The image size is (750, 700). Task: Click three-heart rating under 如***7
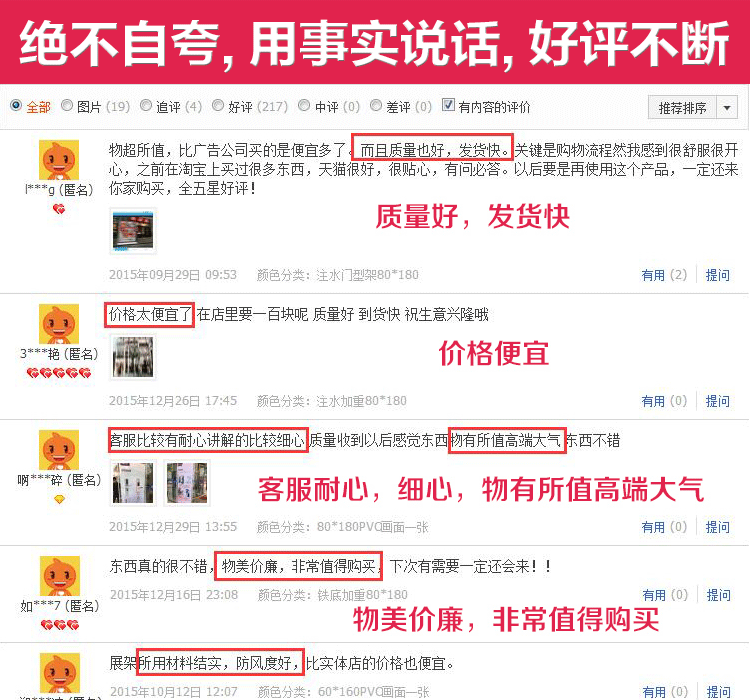pos(60,625)
